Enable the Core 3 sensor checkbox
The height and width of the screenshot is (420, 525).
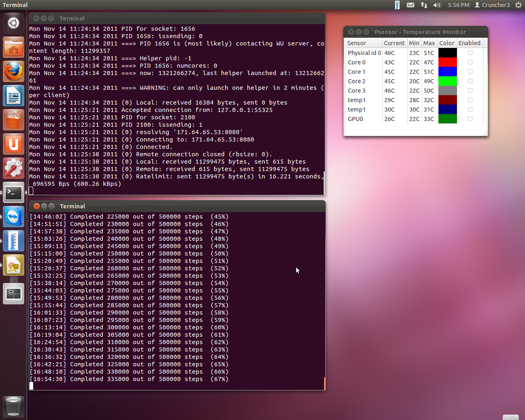tap(470, 91)
